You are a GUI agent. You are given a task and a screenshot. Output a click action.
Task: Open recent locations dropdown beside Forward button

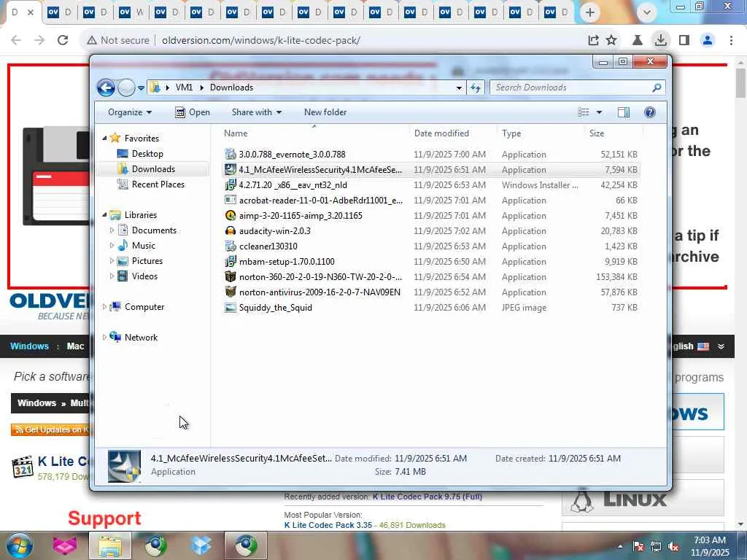pos(141,88)
